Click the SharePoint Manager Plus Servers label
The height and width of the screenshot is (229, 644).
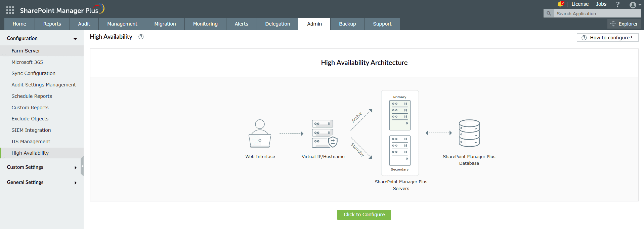[401, 185]
